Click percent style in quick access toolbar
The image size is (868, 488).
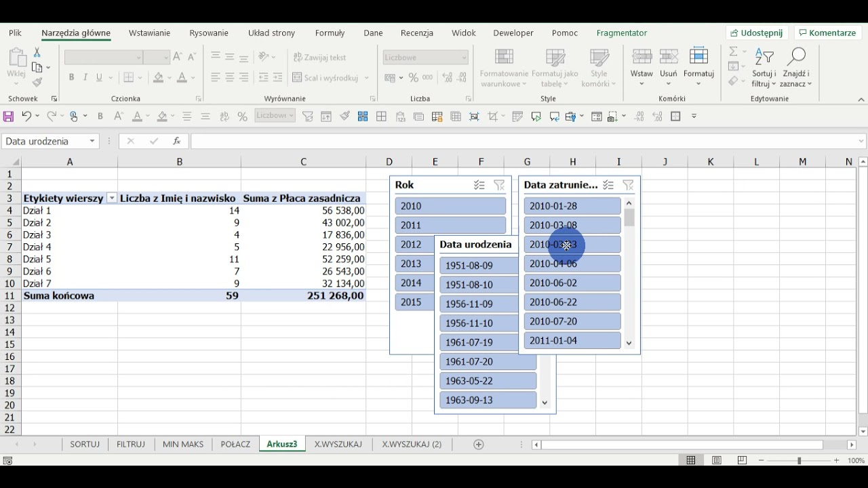243,117
